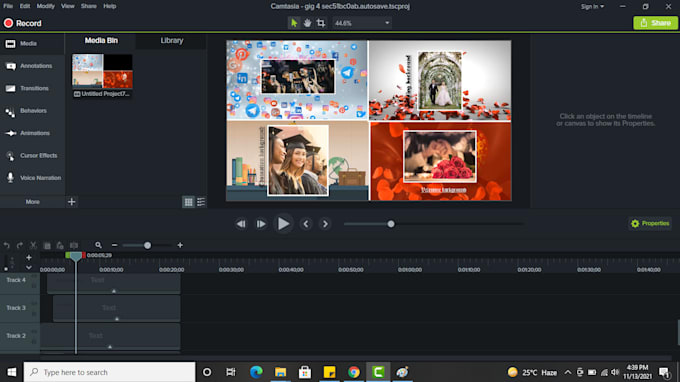Click the plus import media button

(72, 202)
